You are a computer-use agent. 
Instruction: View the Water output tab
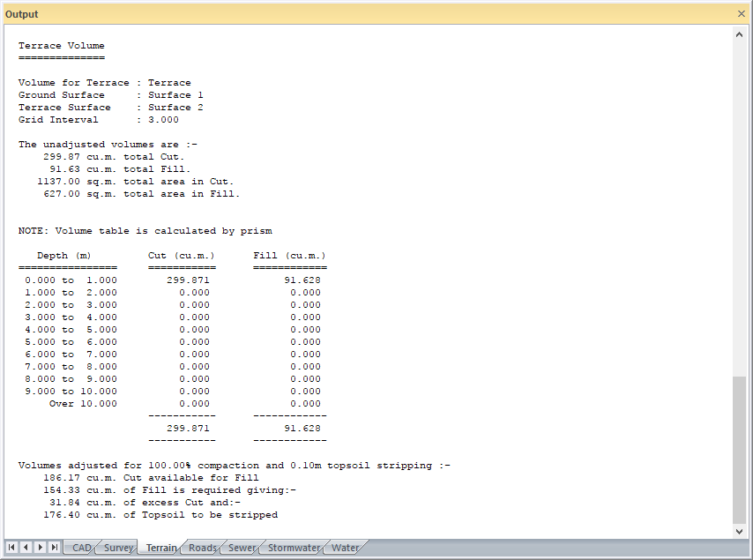coord(345,548)
